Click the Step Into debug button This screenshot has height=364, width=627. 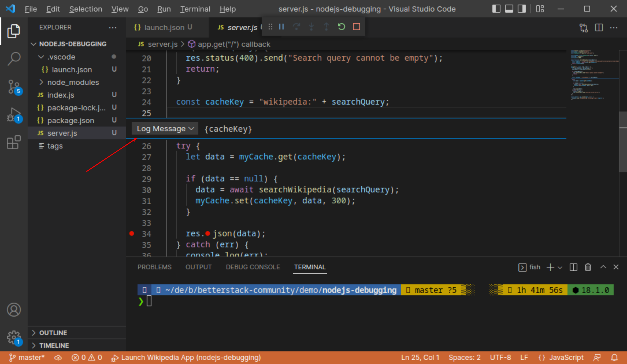311,27
